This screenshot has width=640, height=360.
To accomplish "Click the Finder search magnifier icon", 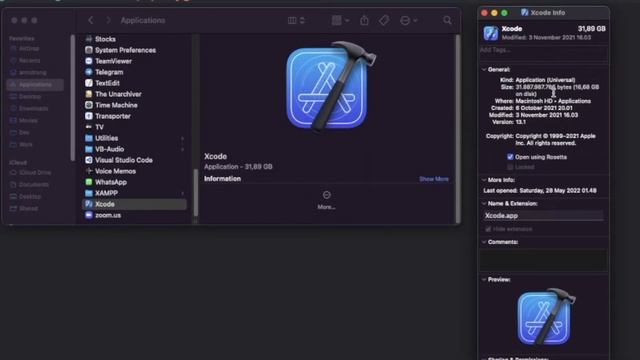I will (x=447, y=20).
